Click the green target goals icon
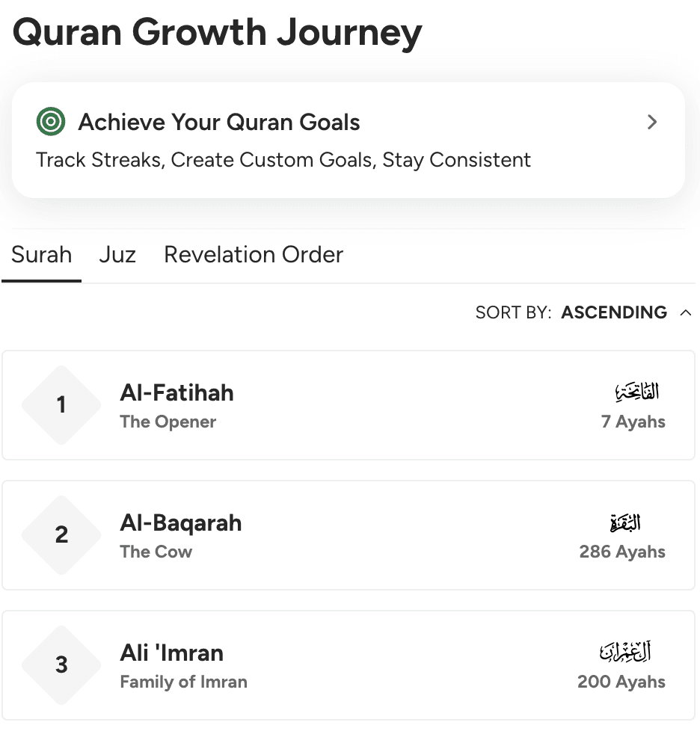 pyautogui.click(x=51, y=123)
